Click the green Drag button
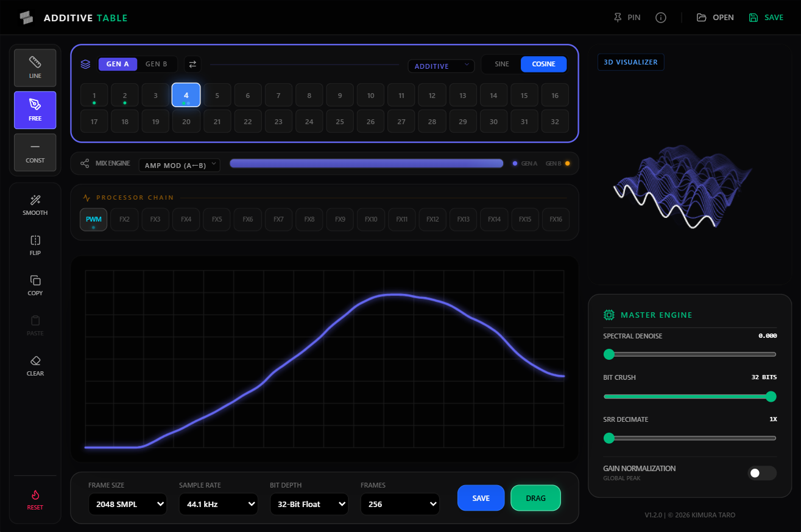801x532 pixels. coord(535,498)
